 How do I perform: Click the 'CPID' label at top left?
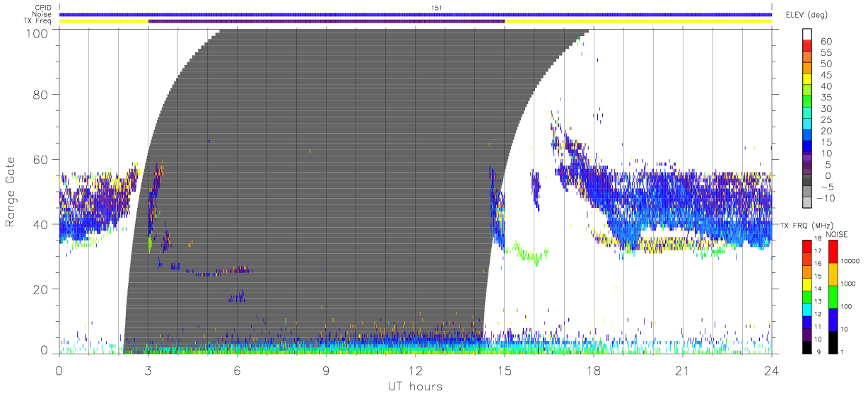pos(42,7)
